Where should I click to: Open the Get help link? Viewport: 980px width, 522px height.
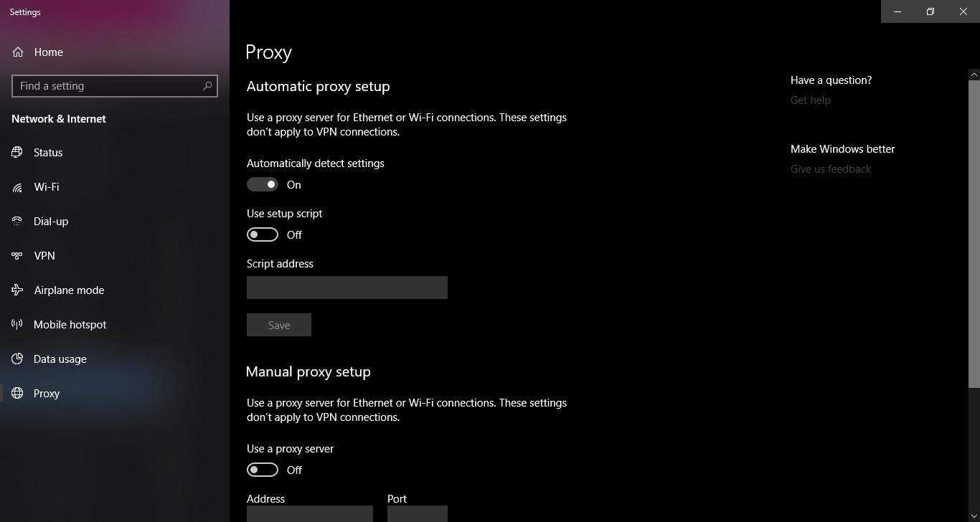pos(811,100)
